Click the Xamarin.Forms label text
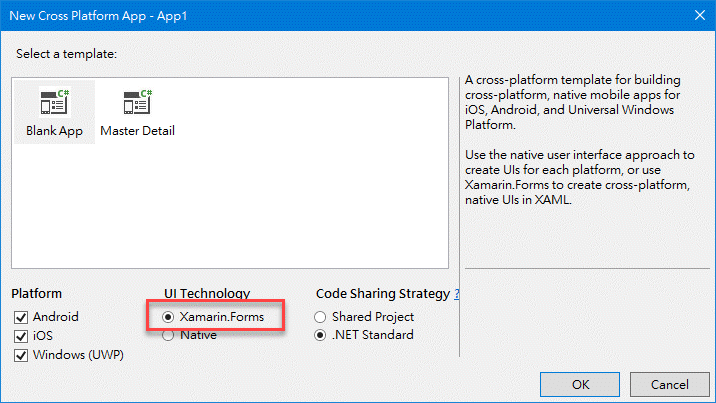This screenshot has width=716, height=403. coord(221,317)
